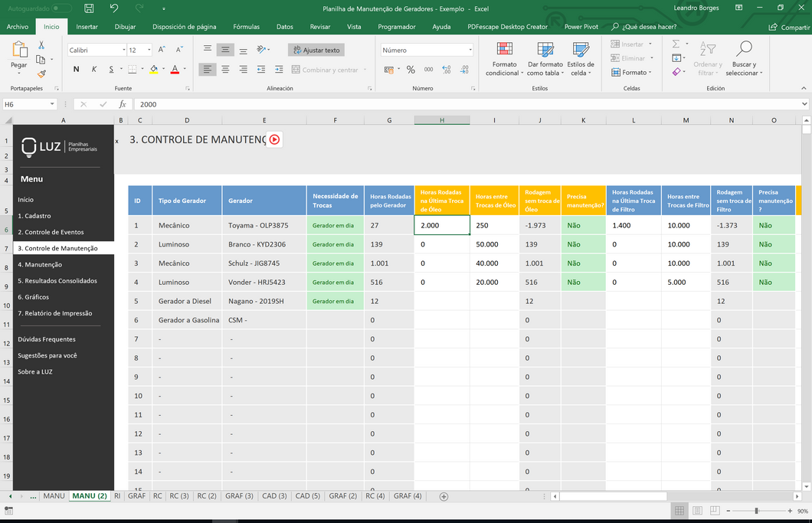Toggle bold formatting (N)
The height and width of the screenshot is (523, 812).
pos(76,70)
